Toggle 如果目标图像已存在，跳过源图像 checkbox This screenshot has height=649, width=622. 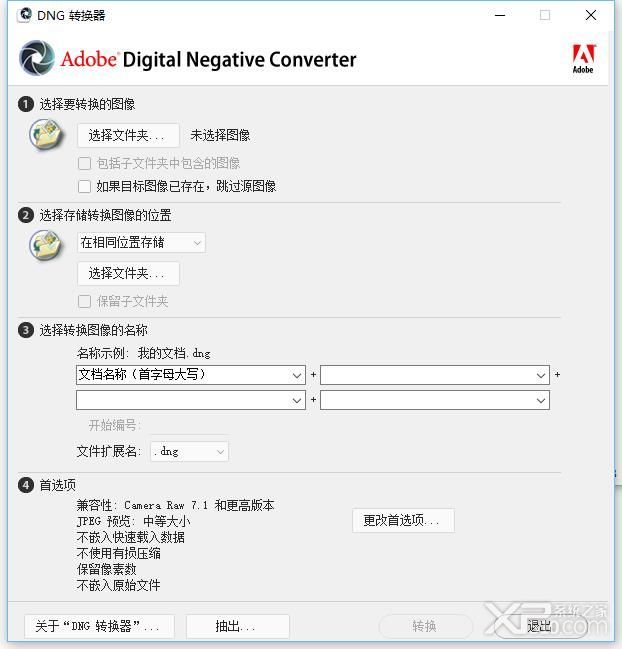pyautogui.click(x=84, y=186)
